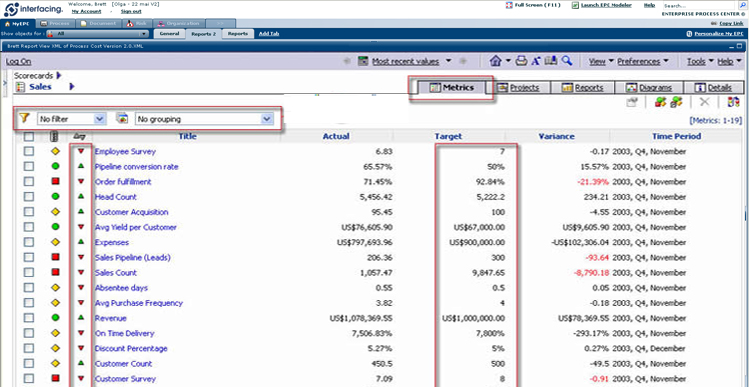749x387 pixels.
Task: Open the Process module tab
Action: pyautogui.click(x=56, y=23)
